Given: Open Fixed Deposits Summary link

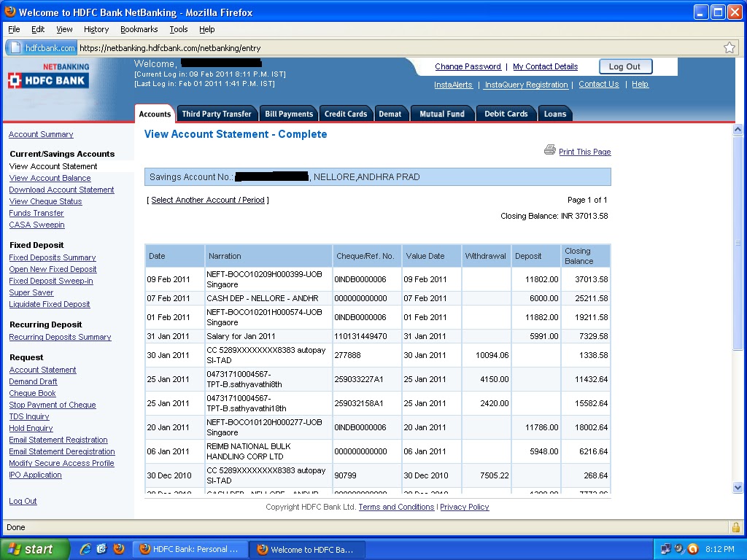Looking at the screenshot, I should pyautogui.click(x=53, y=257).
